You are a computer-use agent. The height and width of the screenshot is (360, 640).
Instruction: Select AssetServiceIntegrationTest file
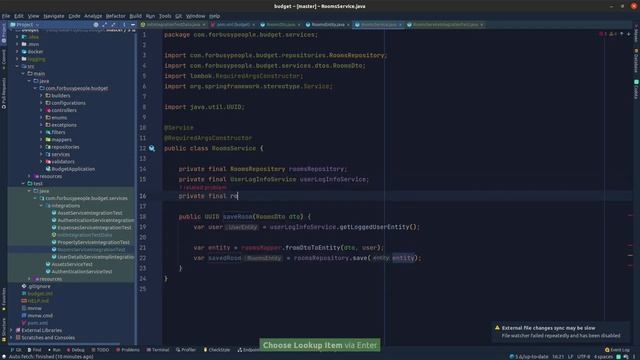(x=90, y=213)
